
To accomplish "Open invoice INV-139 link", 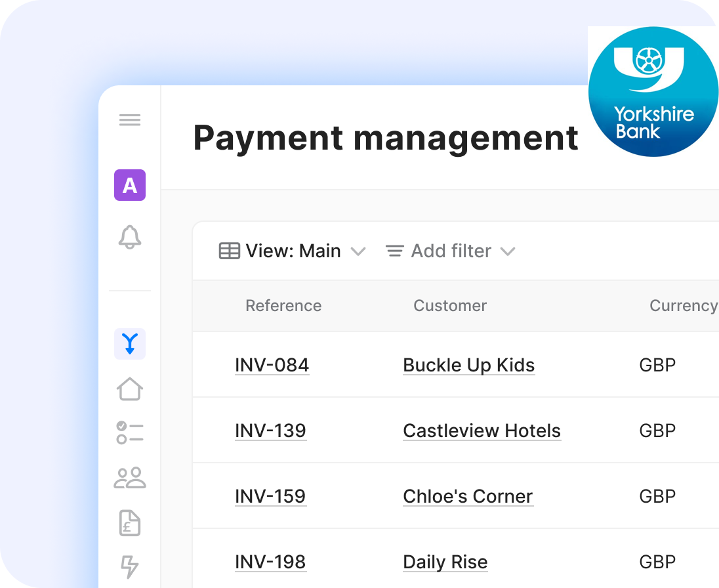I will pyautogui.click(x=270, y=430).
